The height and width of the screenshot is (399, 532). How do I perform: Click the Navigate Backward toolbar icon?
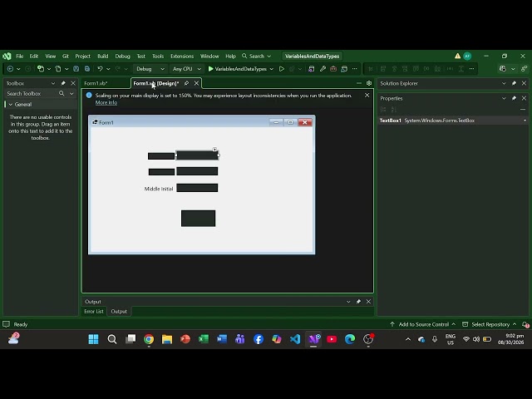pos(10,69)
